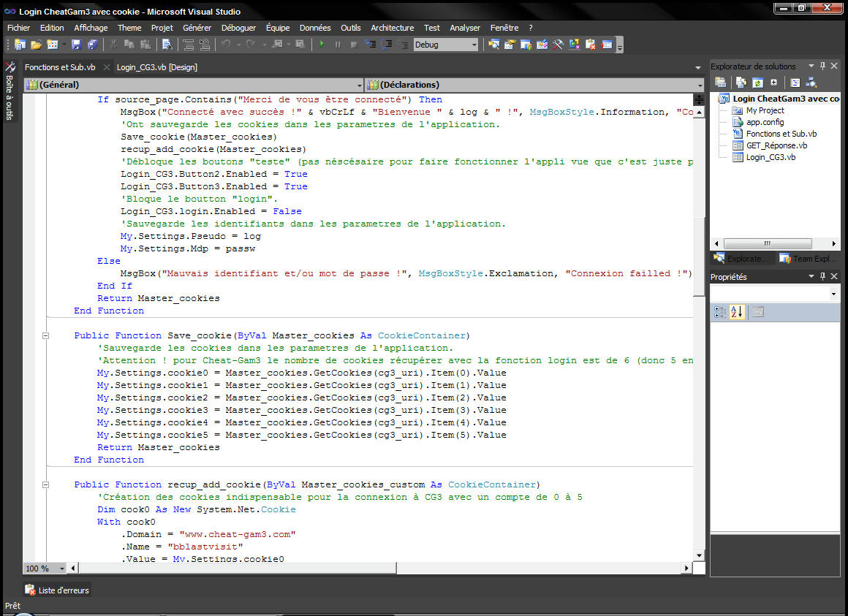
Task: Click the Copy icon in the toolbar
Action: [129, 45]
